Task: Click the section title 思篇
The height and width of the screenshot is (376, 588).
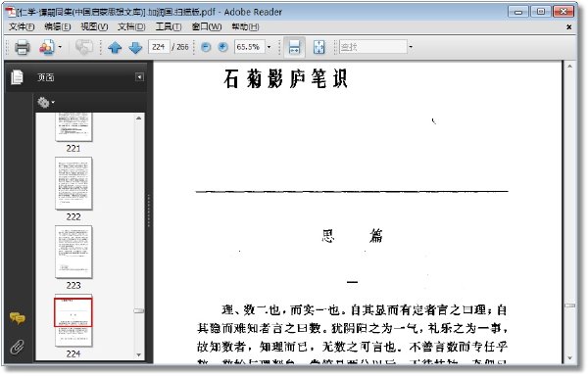Action: (352, 236)
